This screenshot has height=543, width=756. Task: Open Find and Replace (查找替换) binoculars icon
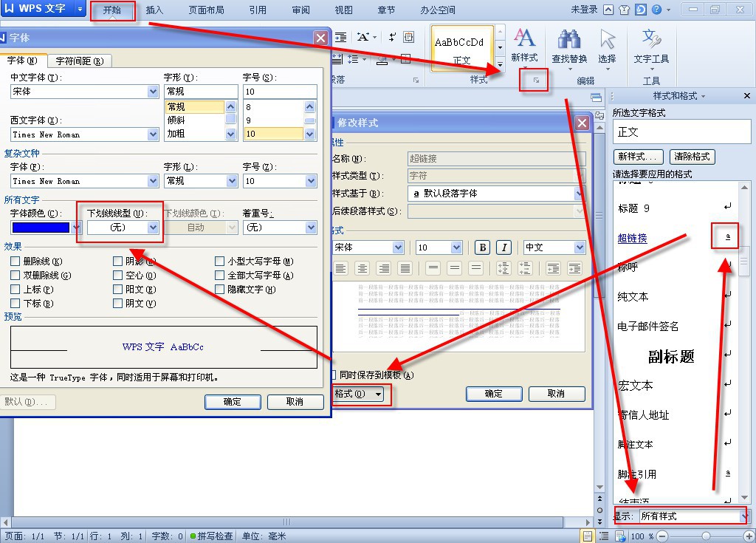click(569, 40)
